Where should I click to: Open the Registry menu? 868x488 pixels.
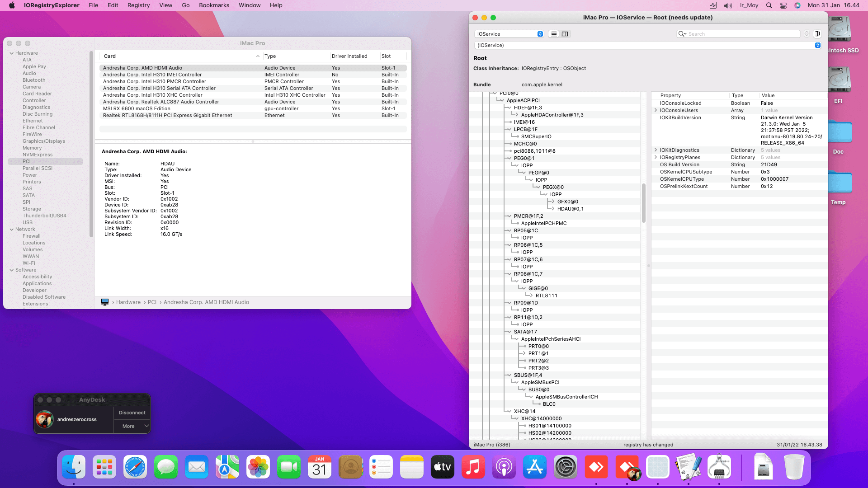coord(138,5)
